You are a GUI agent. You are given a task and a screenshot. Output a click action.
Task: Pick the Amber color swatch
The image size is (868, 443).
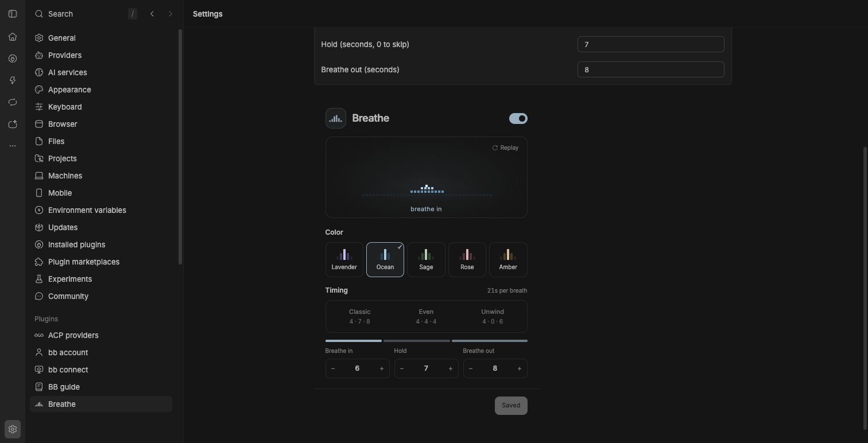click(508, 259)
